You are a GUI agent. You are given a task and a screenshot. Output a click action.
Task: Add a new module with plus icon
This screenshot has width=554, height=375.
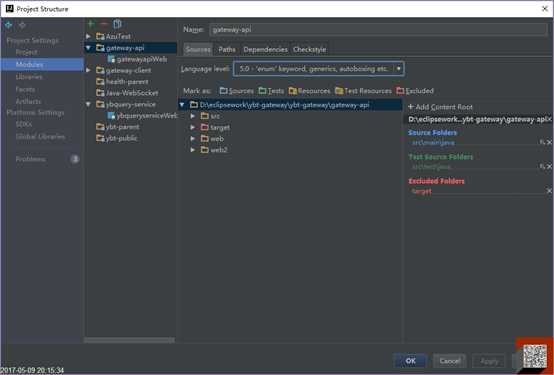(x=91, y=24)
